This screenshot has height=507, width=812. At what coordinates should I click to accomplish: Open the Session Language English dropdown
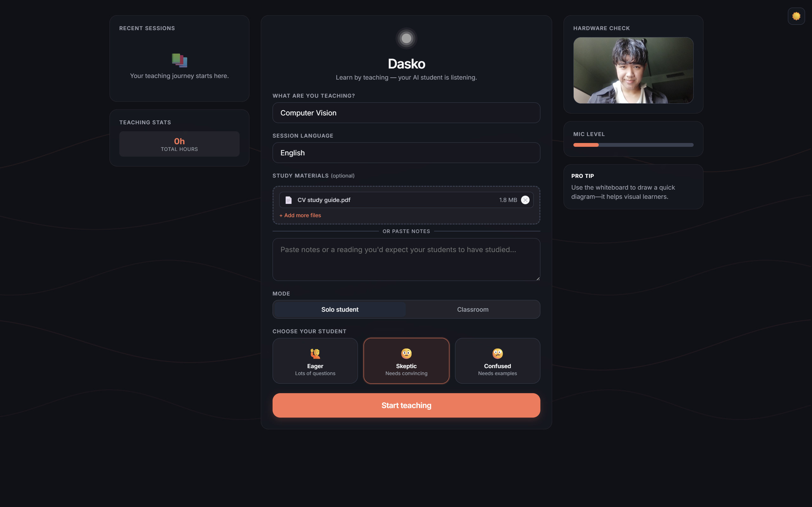coord(406,153)
